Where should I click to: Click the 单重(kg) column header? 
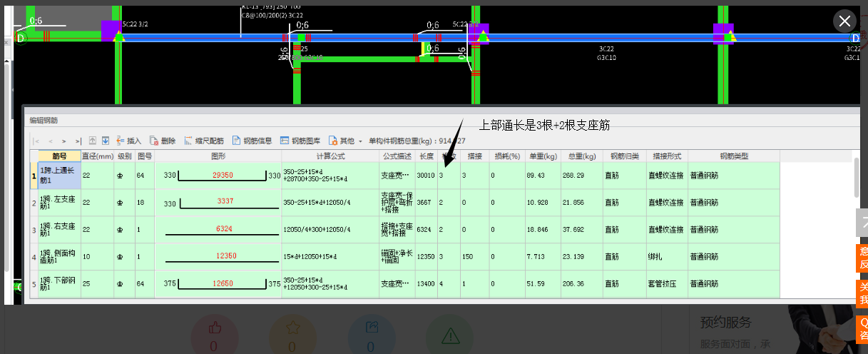(x=542, y=156)
